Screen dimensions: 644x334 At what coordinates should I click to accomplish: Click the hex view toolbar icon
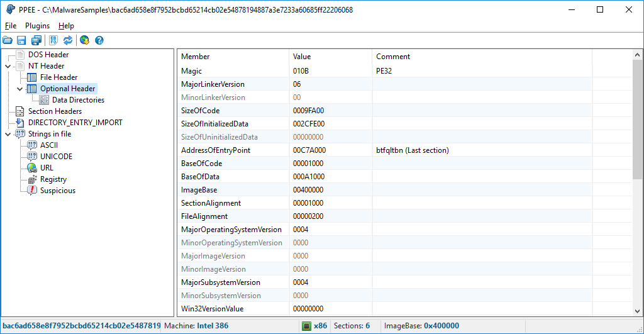pyautogui.click(x=53, y=40)
